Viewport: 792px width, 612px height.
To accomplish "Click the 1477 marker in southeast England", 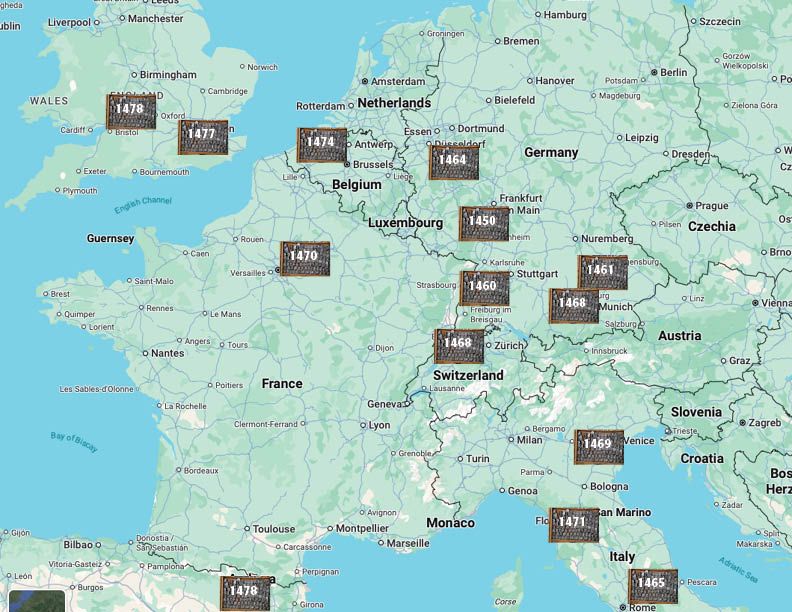I will 203,137.
